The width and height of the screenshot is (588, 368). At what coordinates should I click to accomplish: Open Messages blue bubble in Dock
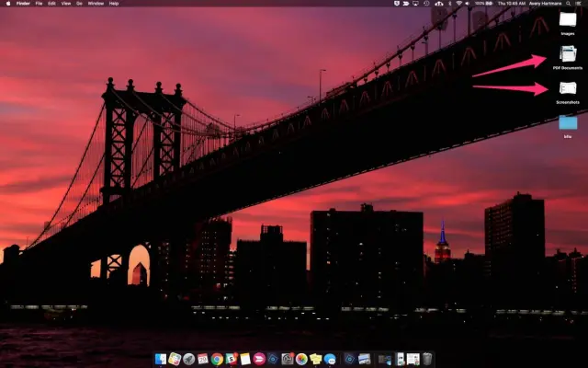tap(330, 360)
